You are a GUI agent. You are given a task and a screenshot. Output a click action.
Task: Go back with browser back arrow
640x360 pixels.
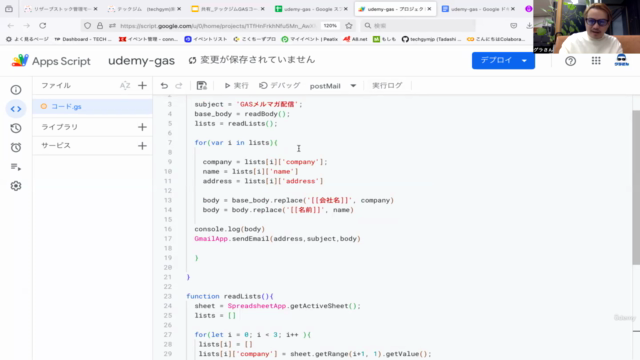pos(11,26)
